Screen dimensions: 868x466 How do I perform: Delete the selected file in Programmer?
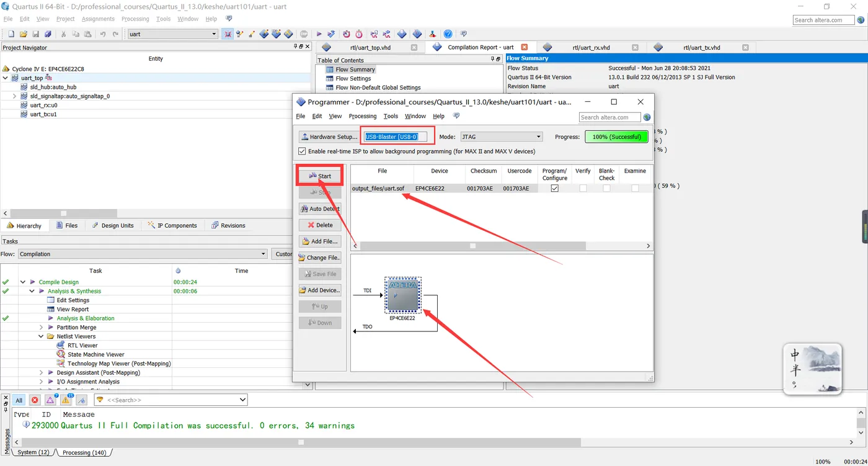pyautogui.click(x=320, y=225)
